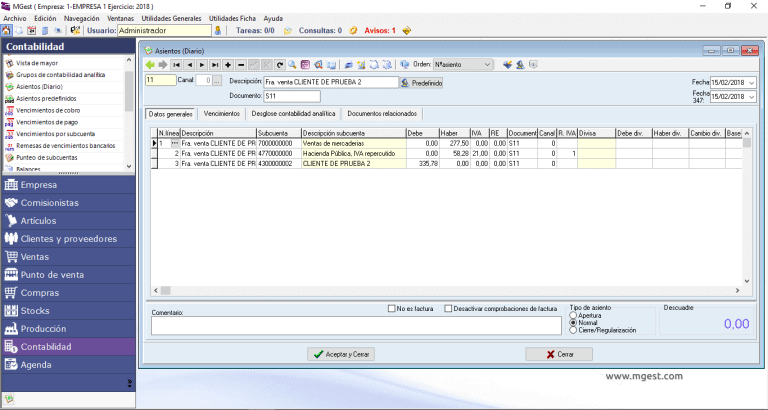This screenshot has height=410, width=768.
Task: Open the Orden N°asiento dropdown
Action: point(487,65)
